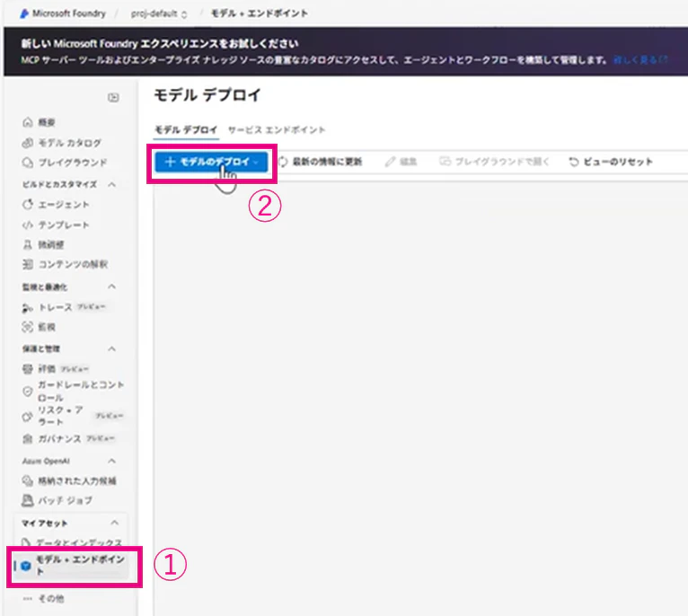Go to 概要 home page
The width and height of the screenshot is (688, 616).
[39, 122]
